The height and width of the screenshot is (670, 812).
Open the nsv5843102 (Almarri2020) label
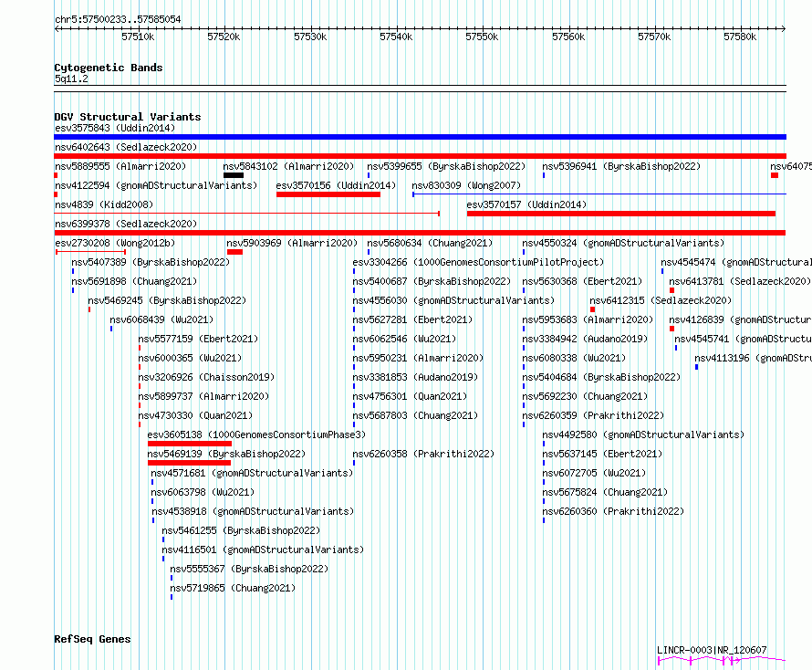click(288, 166)
